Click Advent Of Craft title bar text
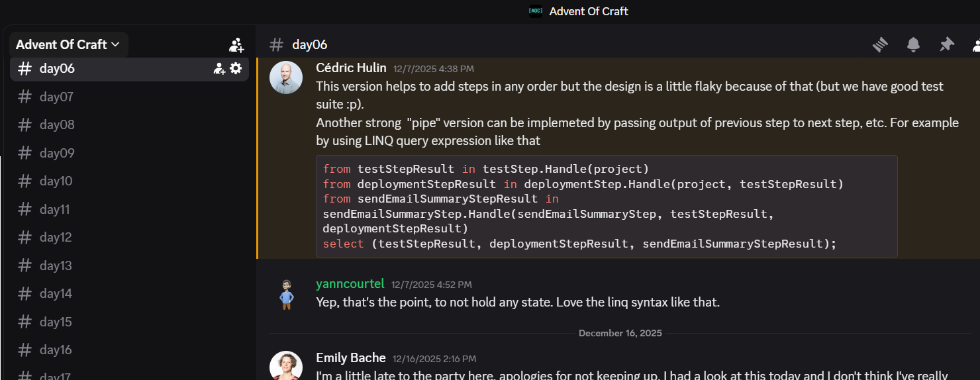980x380 pixels. (589, 11)
